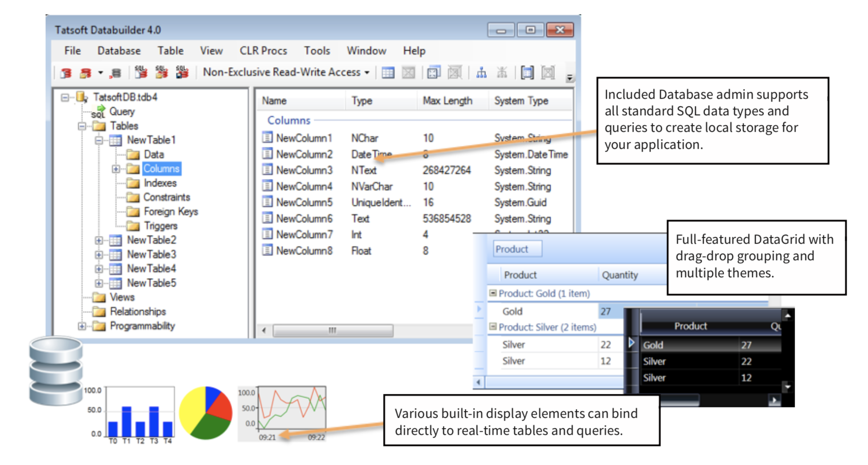The width and height of the screenshot is (868, 465).
Task: Select the NewColumn8 Float row
Action: point(367,251)
